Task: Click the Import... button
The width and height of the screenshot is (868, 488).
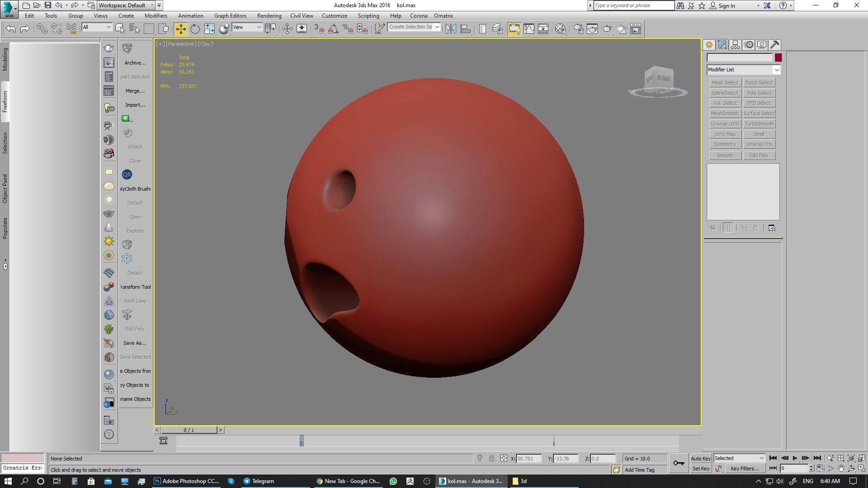Action: 135,105
